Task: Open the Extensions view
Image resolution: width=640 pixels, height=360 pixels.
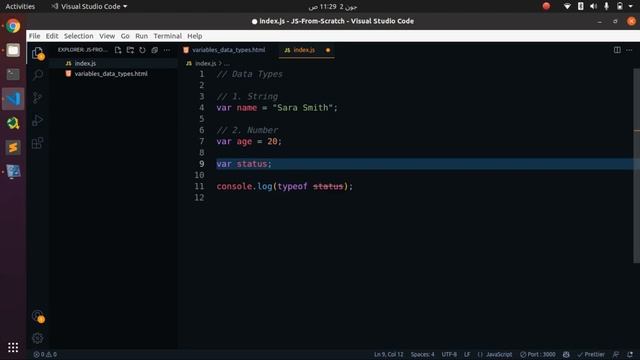Action: point(38,143)
